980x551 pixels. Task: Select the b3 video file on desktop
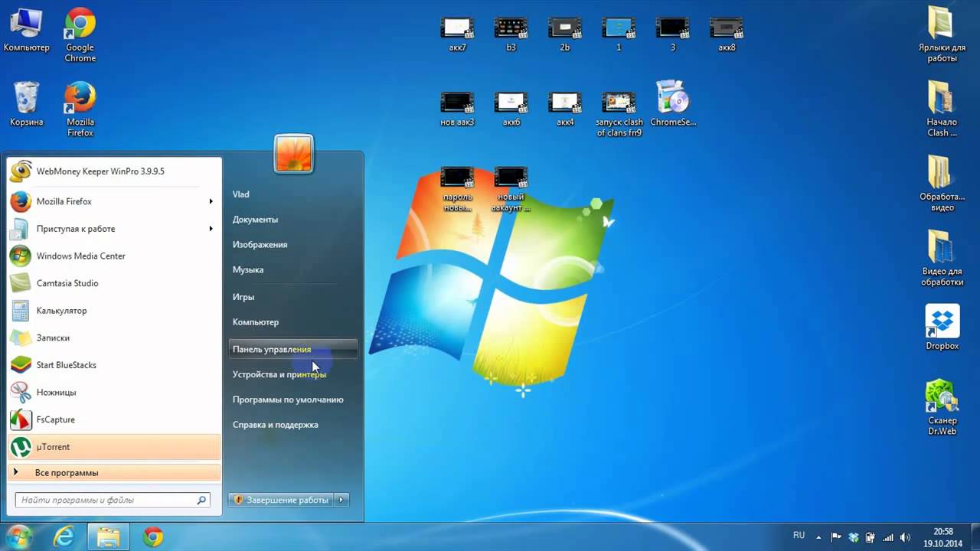tap(511, 34)
